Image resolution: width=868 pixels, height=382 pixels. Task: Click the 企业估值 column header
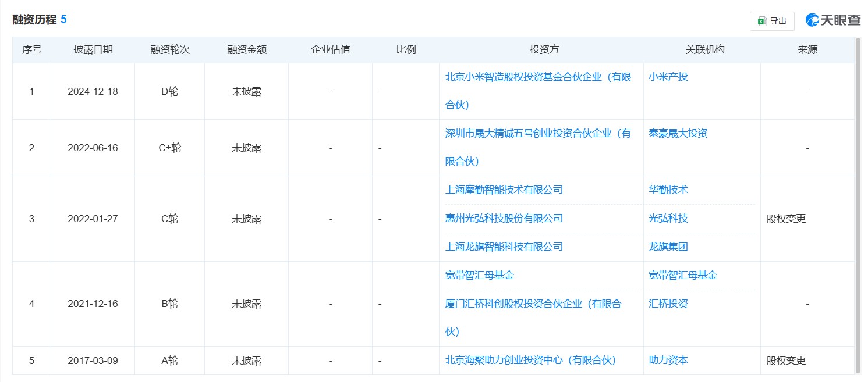click(331, 50)
